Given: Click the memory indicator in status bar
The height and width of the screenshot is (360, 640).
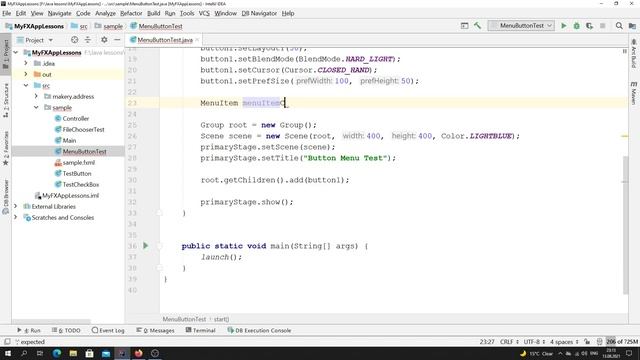Looking at the screenshot, I should pyautogui.click(x=622, y=342).
